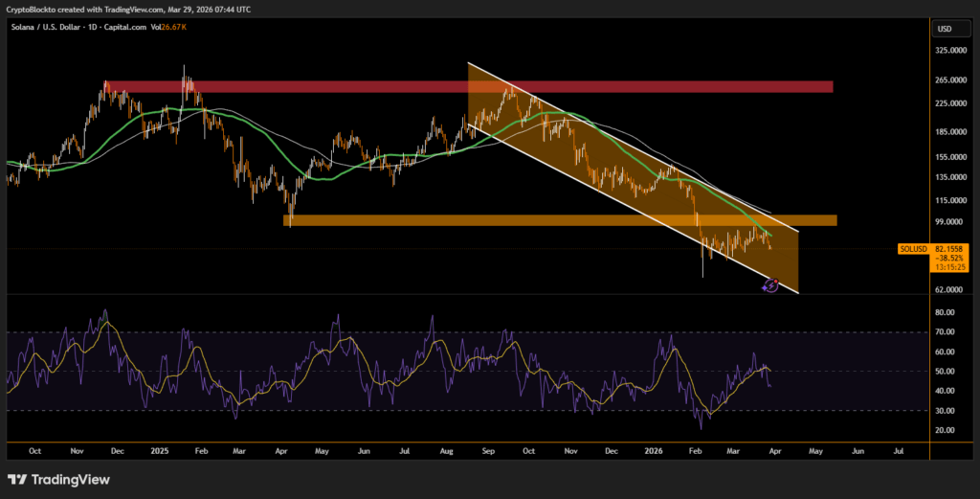Click the 80.00 RSI scale label
Viewport: 980px width, 499px height.
click(946, 312)
